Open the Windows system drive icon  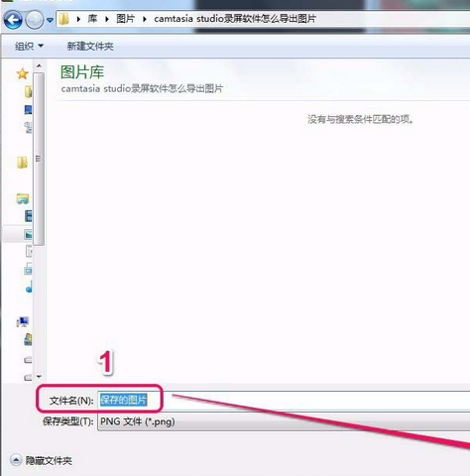tap(29, 340)
